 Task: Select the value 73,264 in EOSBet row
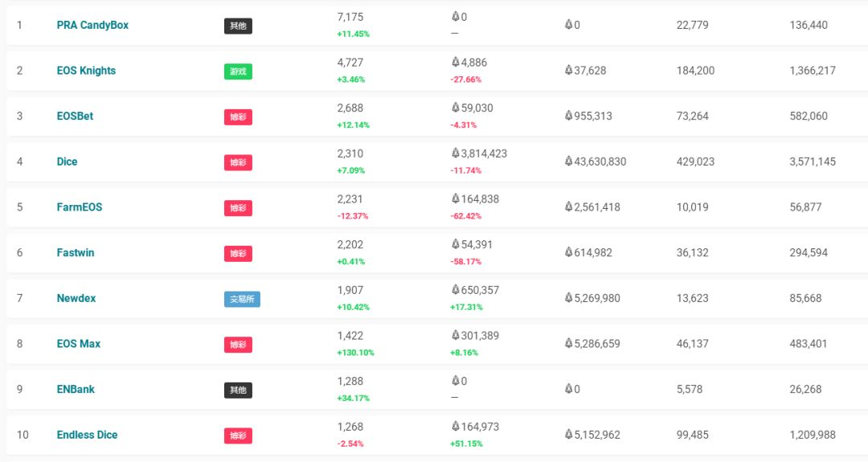click(693, 116)
